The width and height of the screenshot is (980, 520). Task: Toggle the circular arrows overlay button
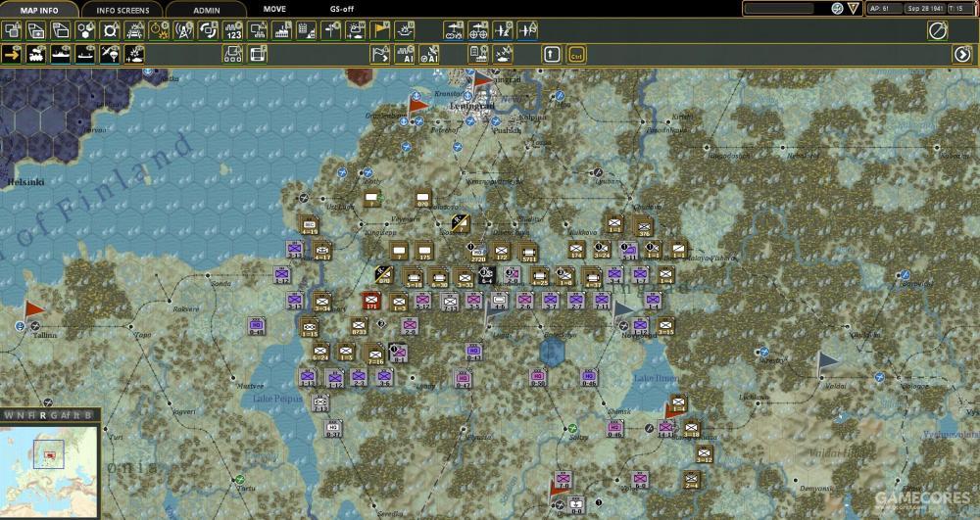click(208, 30)
